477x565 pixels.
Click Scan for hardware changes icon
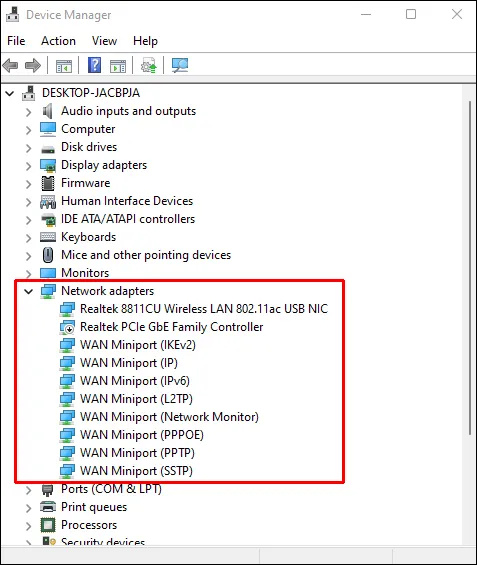pyautogui.click(x=180, y=65)
